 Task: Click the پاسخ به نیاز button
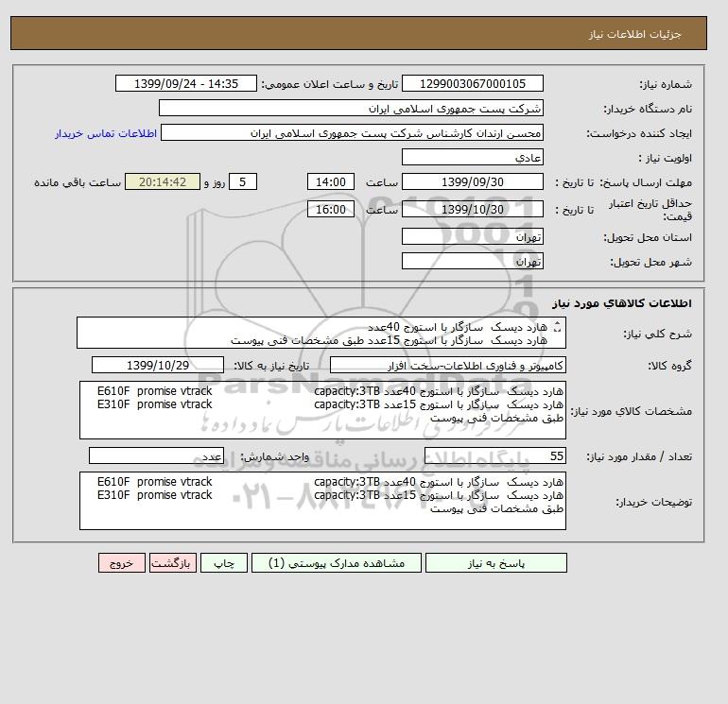tap(495, 563)
